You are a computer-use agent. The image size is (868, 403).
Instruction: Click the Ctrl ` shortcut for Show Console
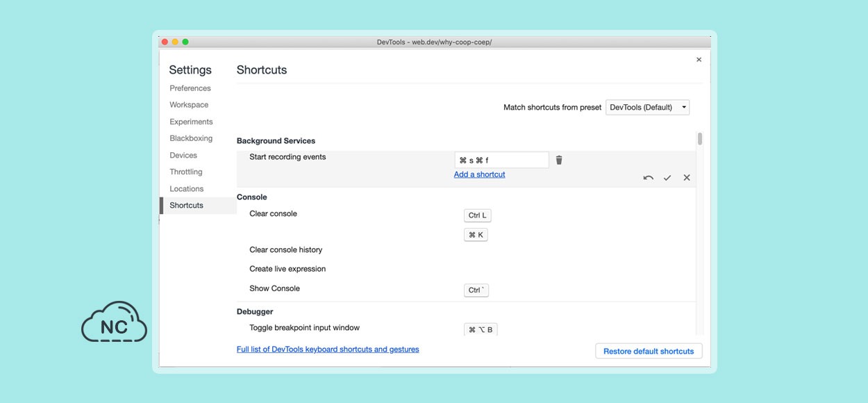476,290
